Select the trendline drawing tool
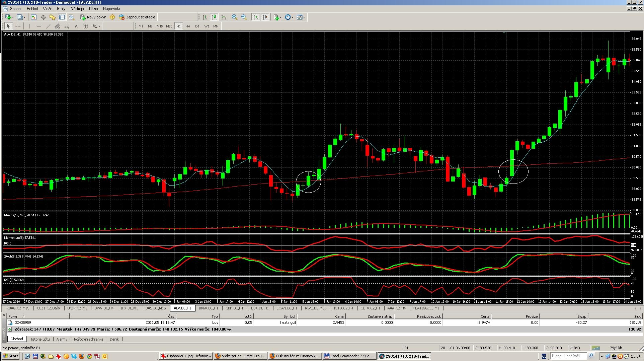Screen dimensions: 644x361 click(x=48, y=26)
